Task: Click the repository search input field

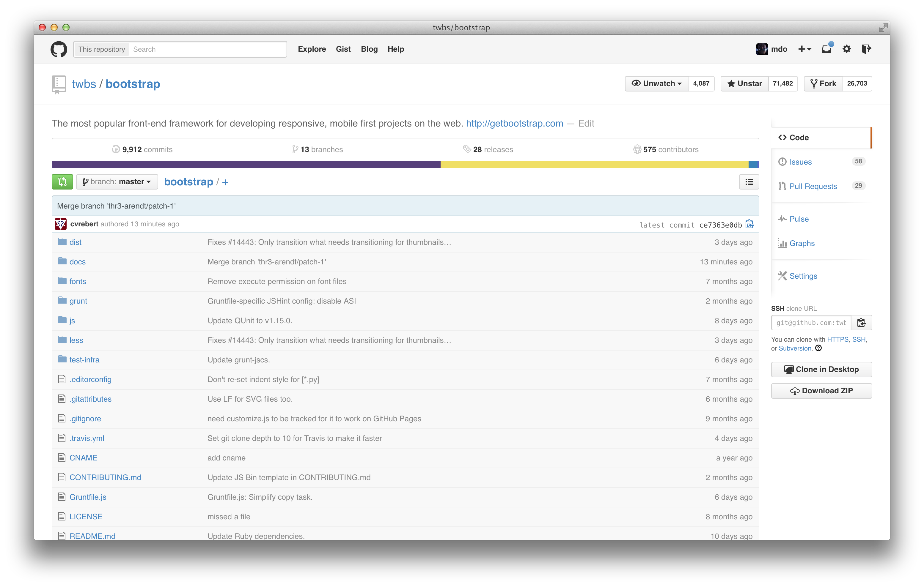Action: [x=207, y=49]
